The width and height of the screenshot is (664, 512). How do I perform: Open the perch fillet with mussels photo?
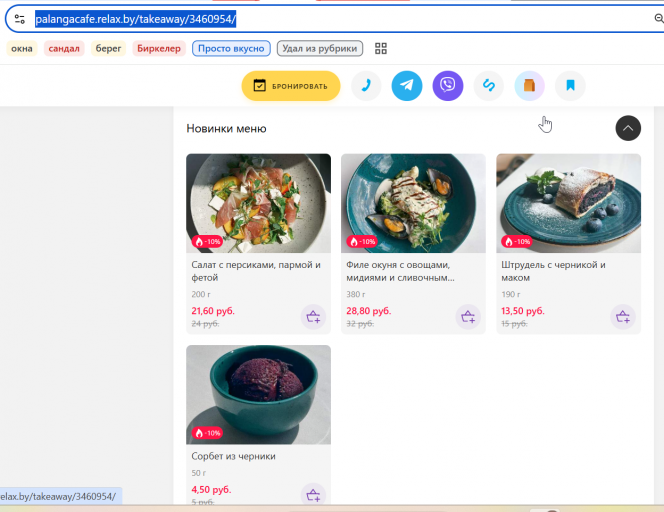coord(413,203)
